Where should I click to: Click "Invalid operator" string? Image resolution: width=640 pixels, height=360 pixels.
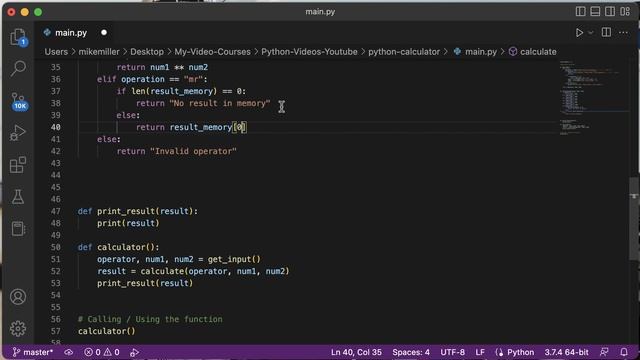(193, 151)
